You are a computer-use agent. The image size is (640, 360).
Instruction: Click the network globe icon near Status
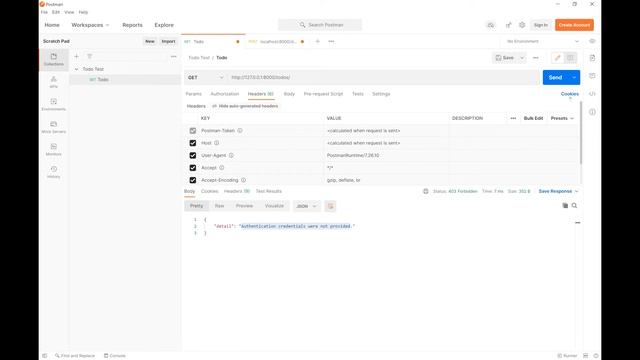pos(426,191)
